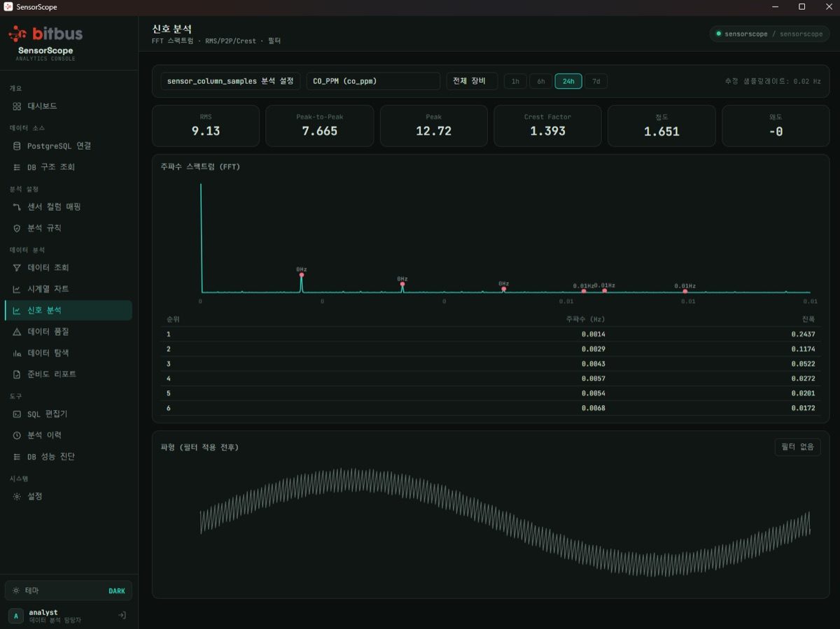This screenshot has height=629, width=840.
Task: Click the RMS value 9.13
Action: point(206,131)
